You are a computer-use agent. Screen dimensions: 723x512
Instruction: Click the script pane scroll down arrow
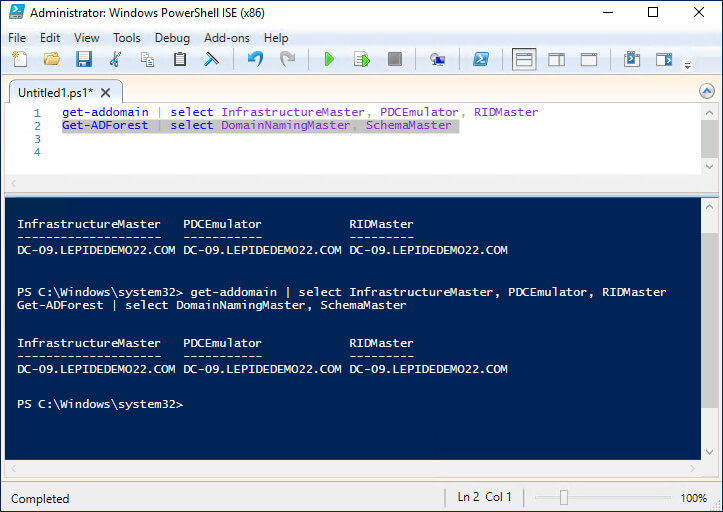[x=709, y=166]
